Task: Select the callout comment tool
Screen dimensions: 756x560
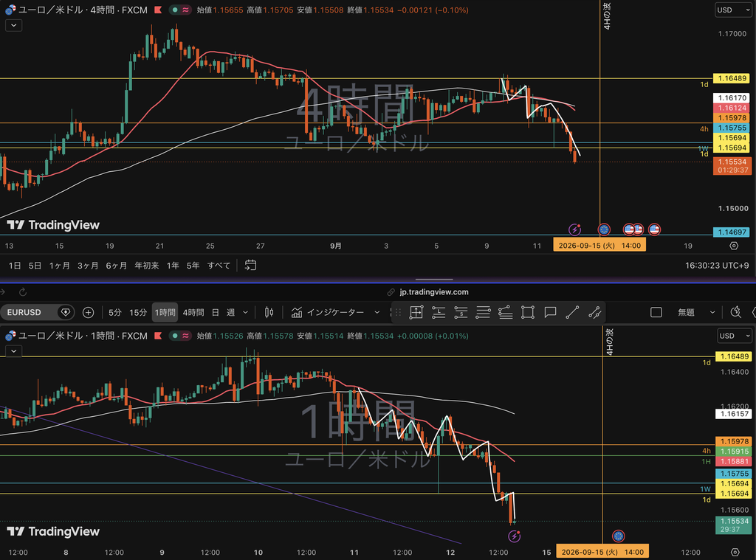Action: pos(550,313)
